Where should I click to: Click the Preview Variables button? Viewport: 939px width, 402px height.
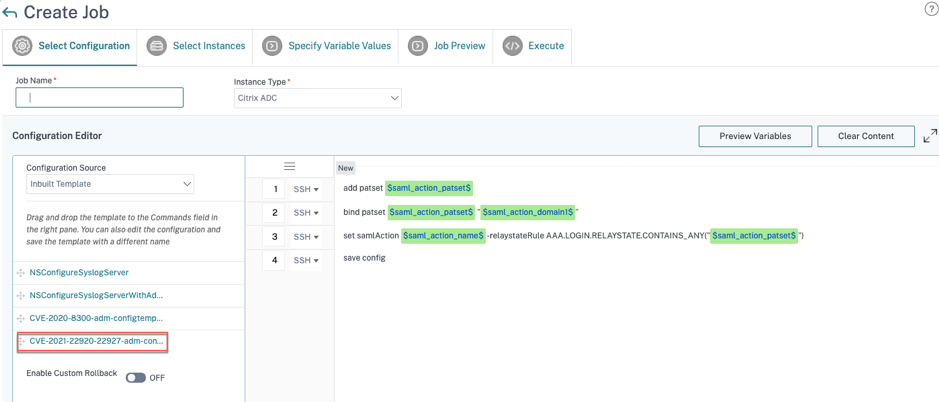[x=755, y=136]
